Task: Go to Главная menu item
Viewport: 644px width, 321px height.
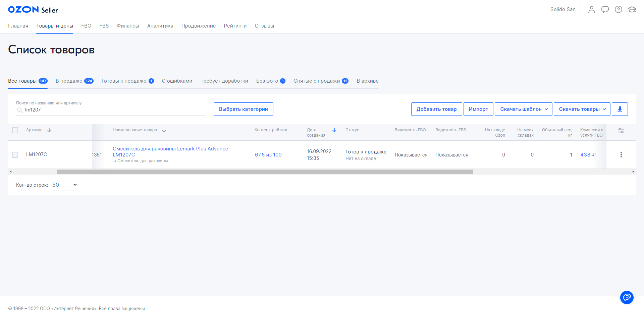Action: (x=18, y=26)
